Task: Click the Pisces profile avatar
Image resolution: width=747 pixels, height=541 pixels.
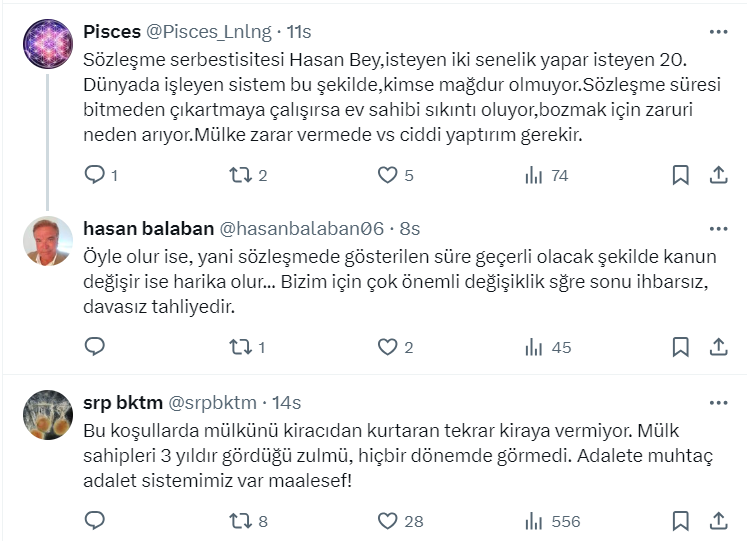Action: click(47, 44)
